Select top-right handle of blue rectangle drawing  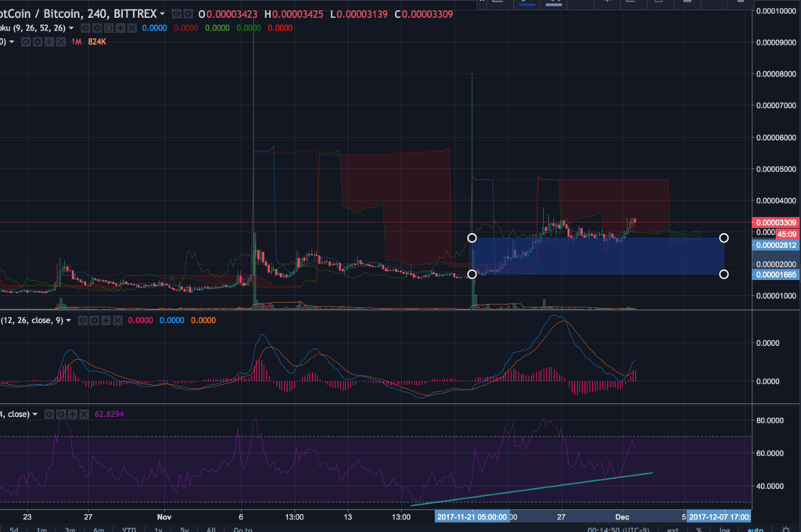pos(724,238)
